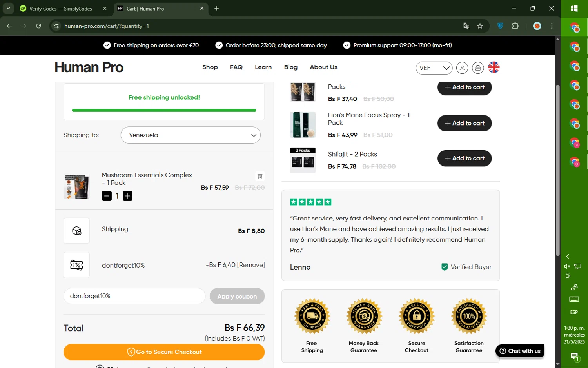Add Shilajit - 2 Packs to cart
Viewport: 588px width, 368px height.
click(x=465, y=158)
